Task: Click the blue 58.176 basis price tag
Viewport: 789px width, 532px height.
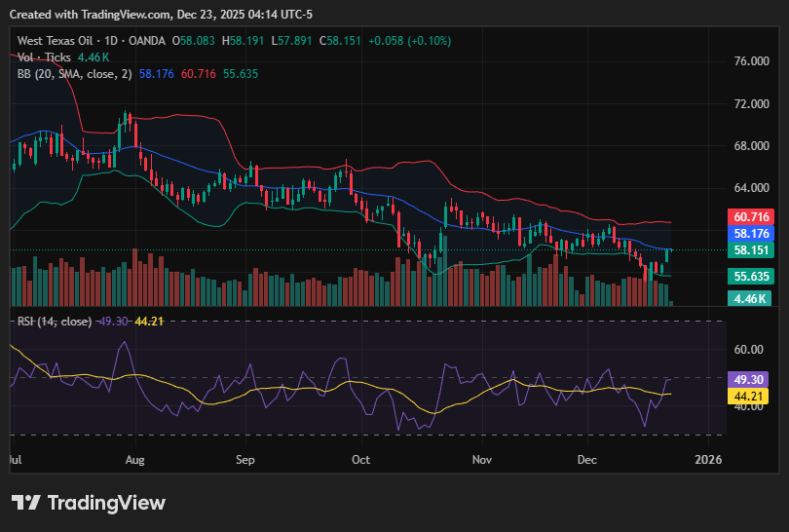Action: pos(751,234)
